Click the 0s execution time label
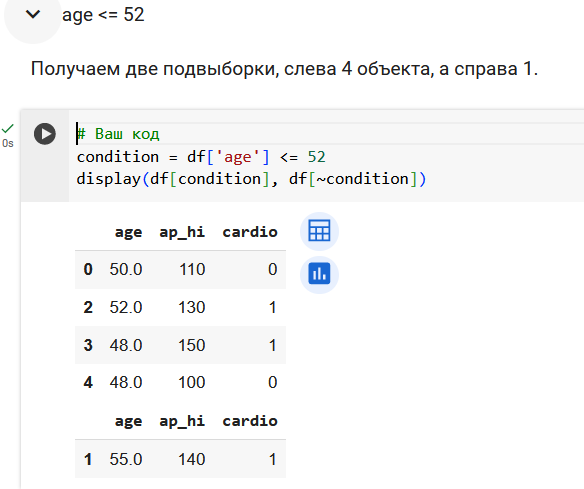The height and width of the screenshot is (489, 584). (8, 143)
